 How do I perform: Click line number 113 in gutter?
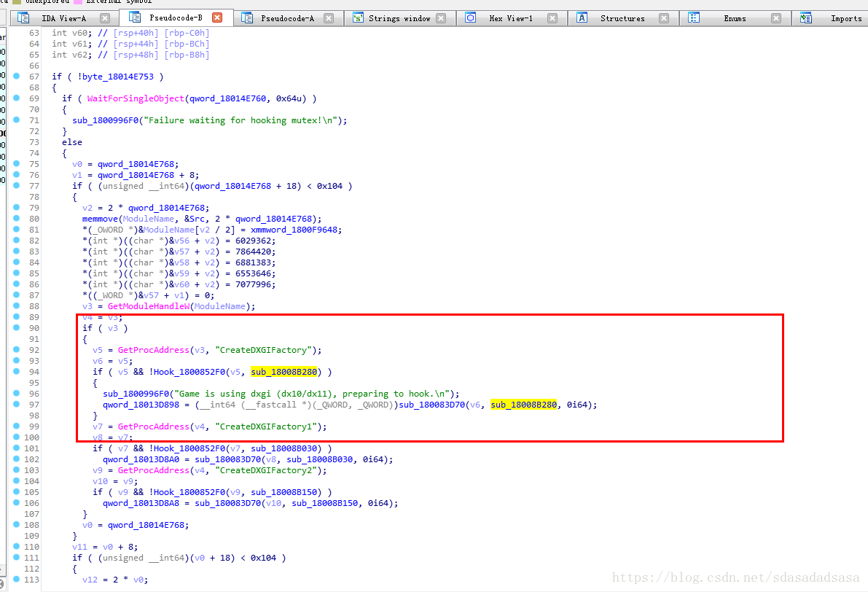click(x=32, y=580)
